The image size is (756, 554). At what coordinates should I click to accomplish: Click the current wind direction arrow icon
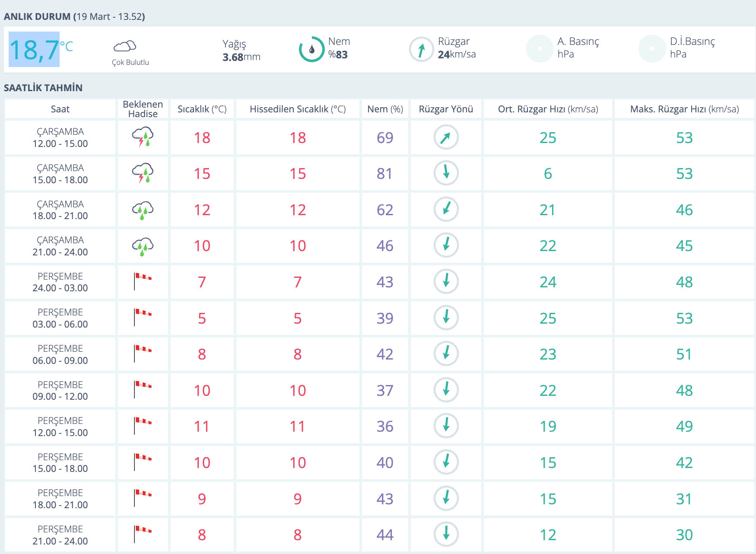(x=421, y=49)
